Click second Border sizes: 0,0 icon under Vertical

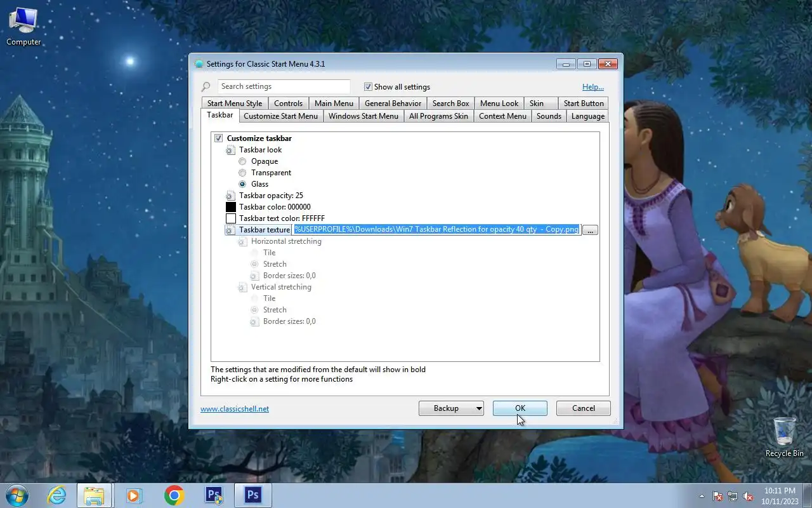pos(254,322)
